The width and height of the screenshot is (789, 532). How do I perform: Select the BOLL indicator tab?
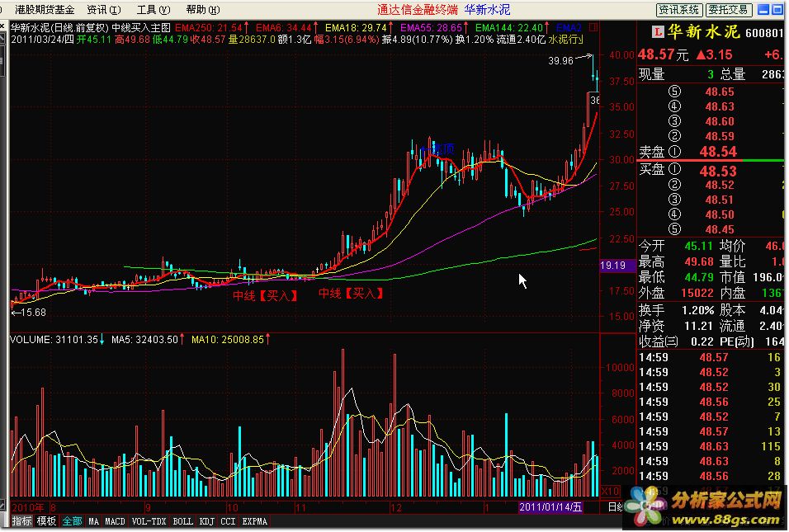(x=182, y=521)
